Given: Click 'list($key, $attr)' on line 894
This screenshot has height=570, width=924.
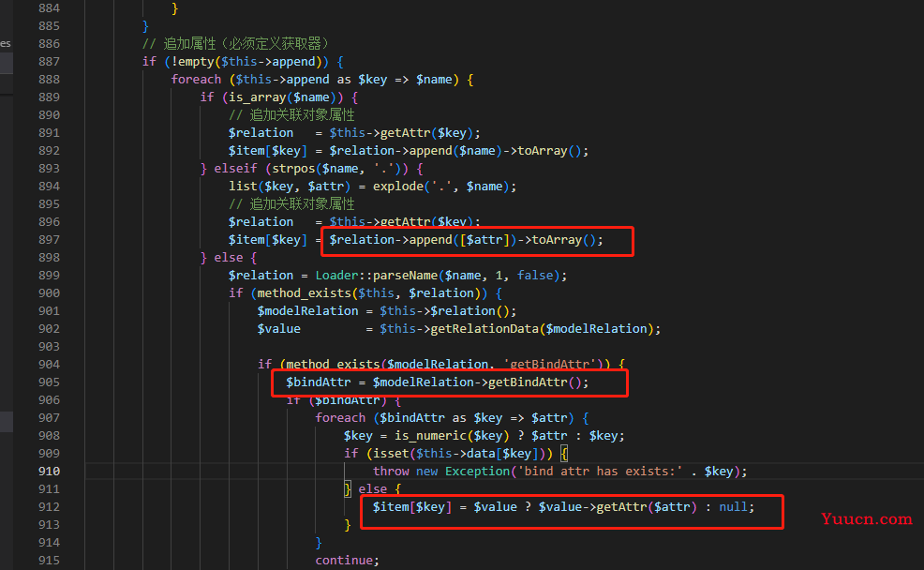Looking at the screenshot, I should pos(290,187).
